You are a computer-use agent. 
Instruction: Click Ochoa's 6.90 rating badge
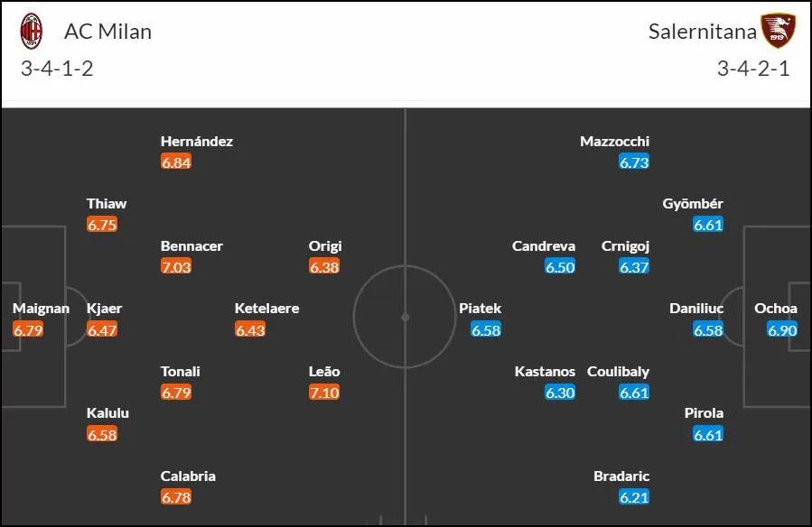(x=782, y=330)
